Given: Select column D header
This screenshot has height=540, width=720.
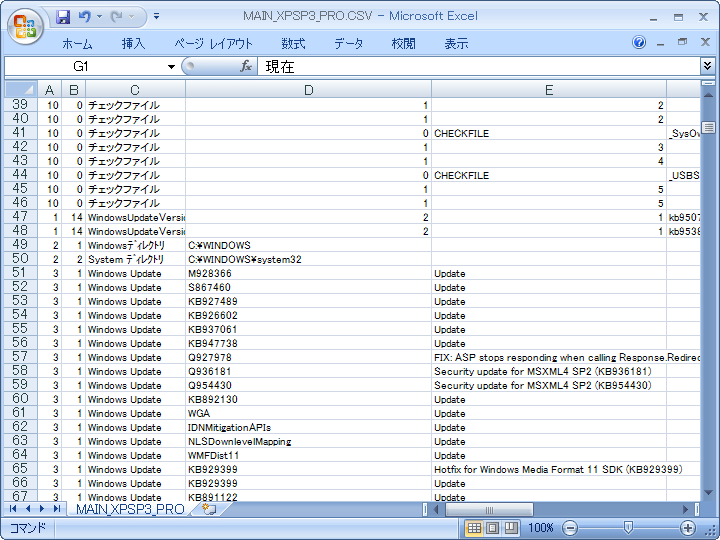Looking at the screenshot, I should [x=309, y=90].
